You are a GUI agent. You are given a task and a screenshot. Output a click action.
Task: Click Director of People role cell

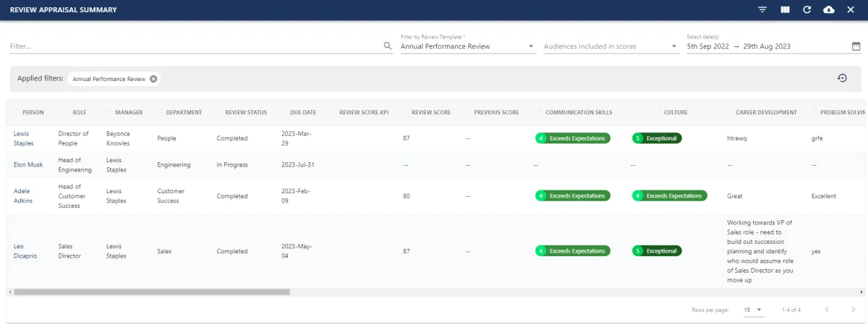coord(74,138)
